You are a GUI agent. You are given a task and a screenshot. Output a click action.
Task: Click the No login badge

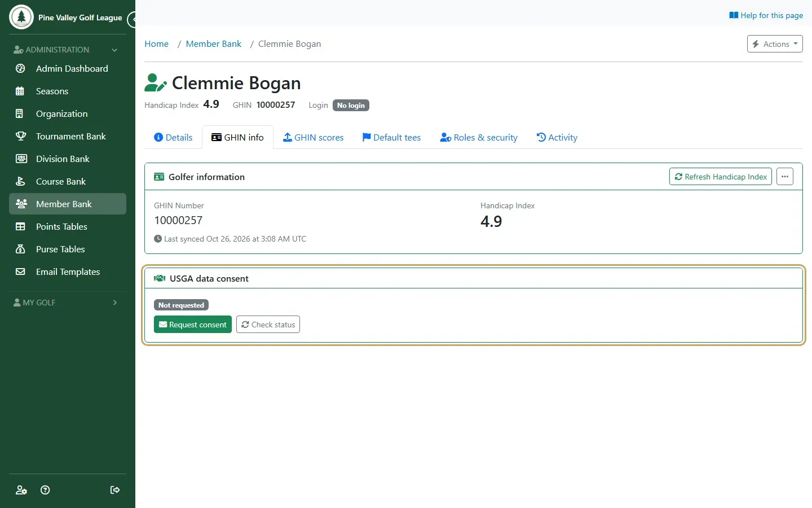351,106
